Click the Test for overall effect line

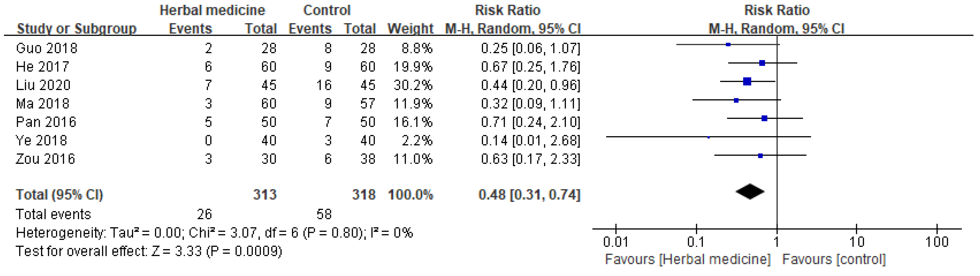pos(149,251)
